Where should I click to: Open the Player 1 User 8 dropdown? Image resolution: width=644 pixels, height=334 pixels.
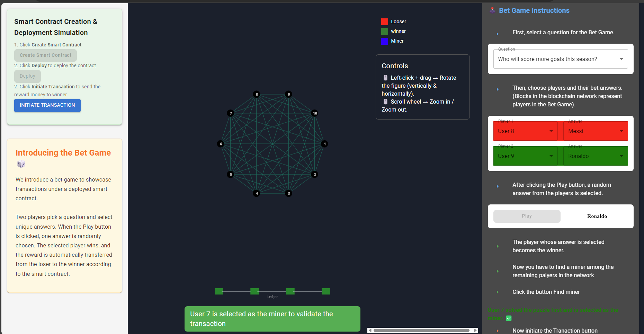coord(525,131)
